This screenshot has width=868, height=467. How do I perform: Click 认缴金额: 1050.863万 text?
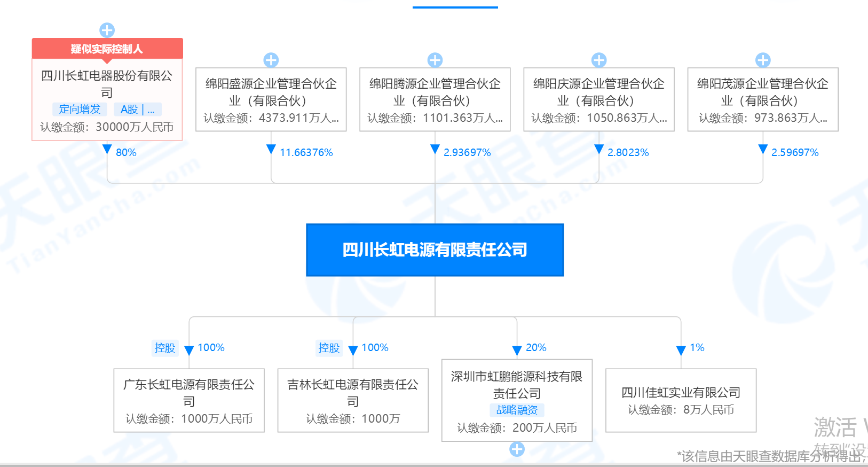click(x=599, y=118)
